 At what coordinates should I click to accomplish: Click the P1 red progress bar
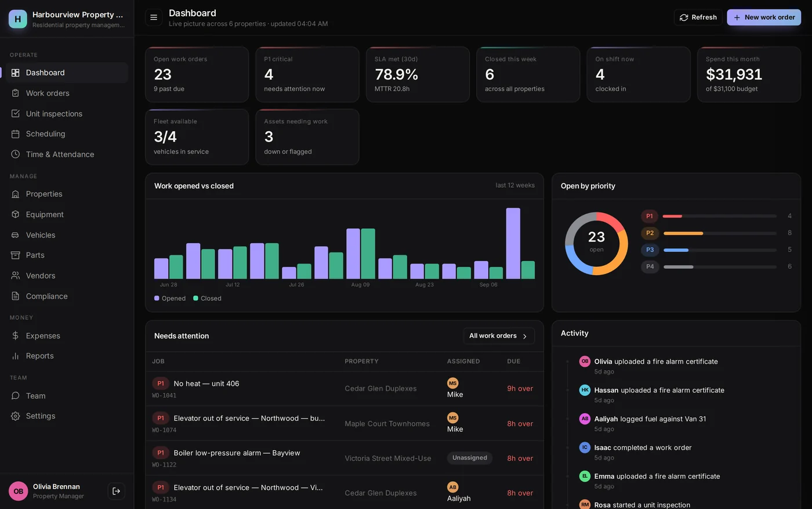click(672, 216)
